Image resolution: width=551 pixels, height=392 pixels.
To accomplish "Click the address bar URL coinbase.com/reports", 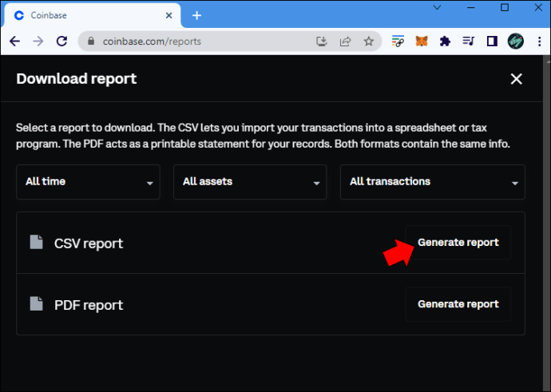I will click(152, 42).
